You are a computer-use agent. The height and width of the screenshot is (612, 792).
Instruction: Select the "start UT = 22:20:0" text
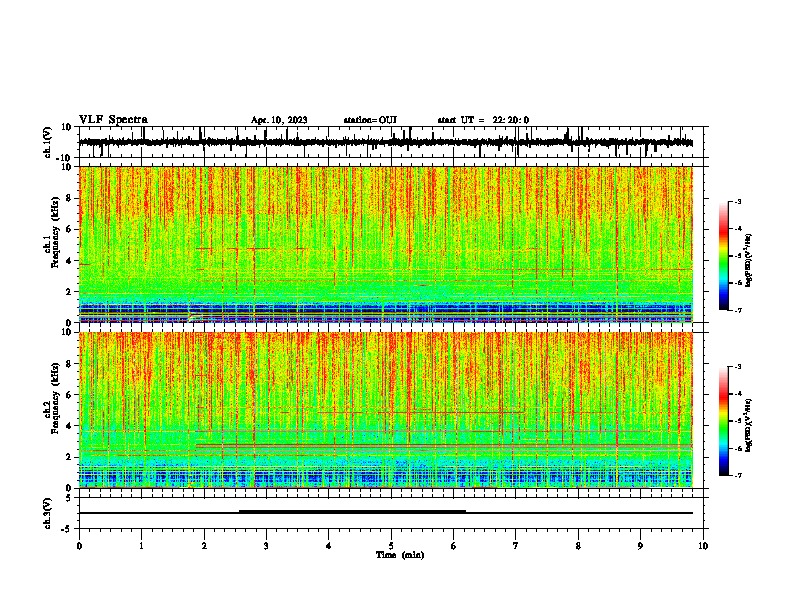[483, 120]
